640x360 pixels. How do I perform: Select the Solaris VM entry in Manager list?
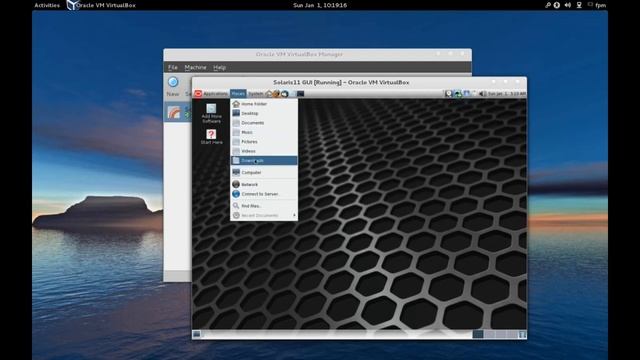coord(178,112)
